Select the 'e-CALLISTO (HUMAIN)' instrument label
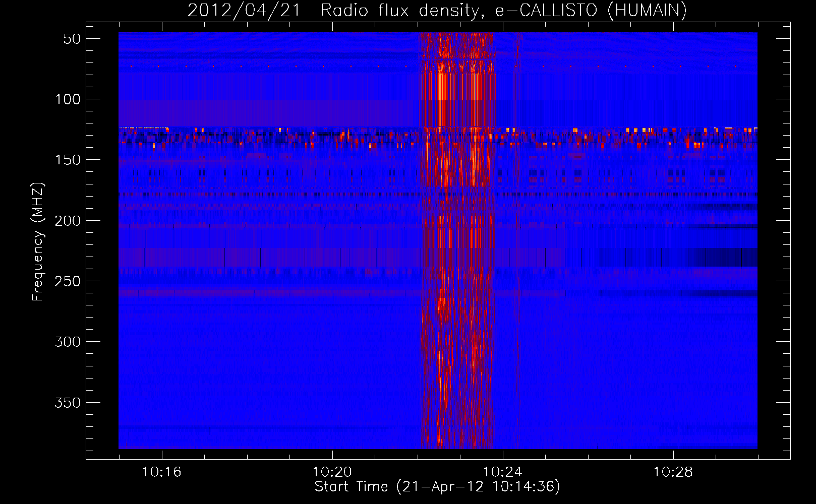Image resolution: width=816 pixels, height=504 pixels. [x=591, y=10]
